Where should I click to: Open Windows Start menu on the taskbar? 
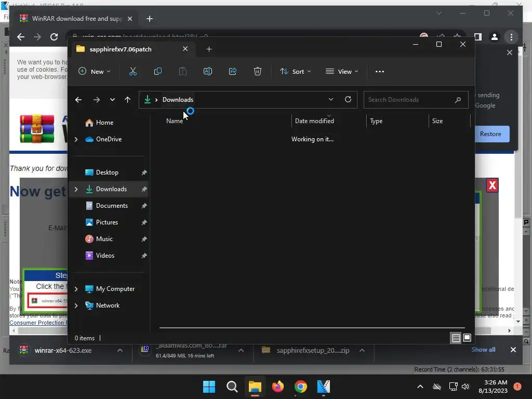point(209,387)
